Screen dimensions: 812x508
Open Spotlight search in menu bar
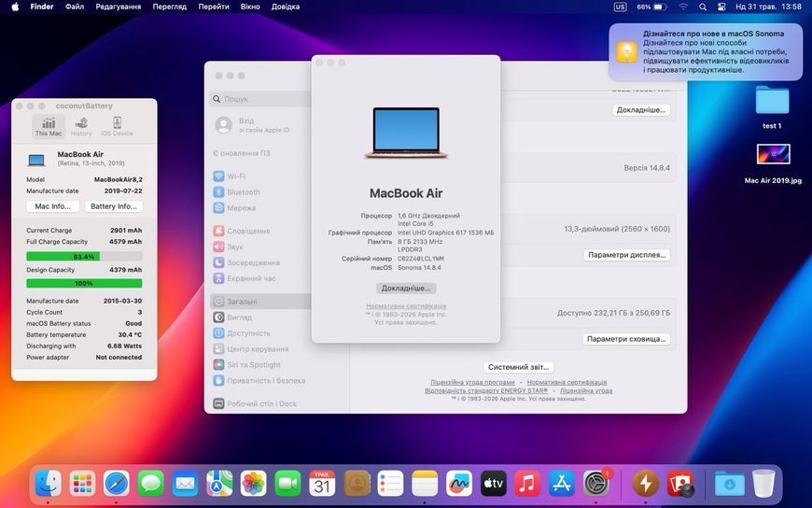click(703, 7)
